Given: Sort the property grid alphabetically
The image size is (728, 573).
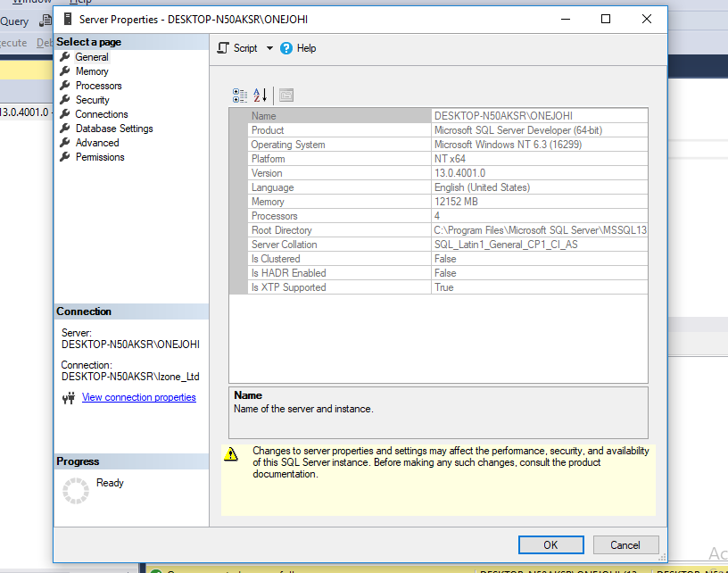Looking at the screenshot, I should tap(260, 95).
